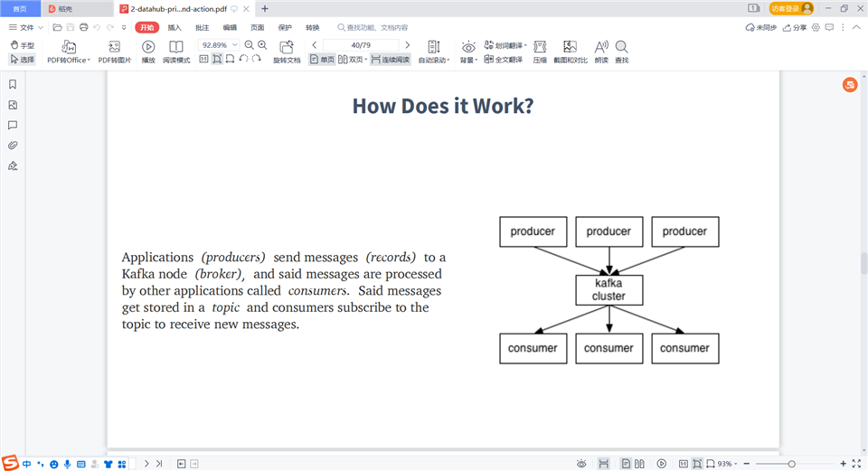Click 未同步 cloud sync button
The width and height of the screenshot is (868, 471).
pyautogui.click(x=760, y=27)
